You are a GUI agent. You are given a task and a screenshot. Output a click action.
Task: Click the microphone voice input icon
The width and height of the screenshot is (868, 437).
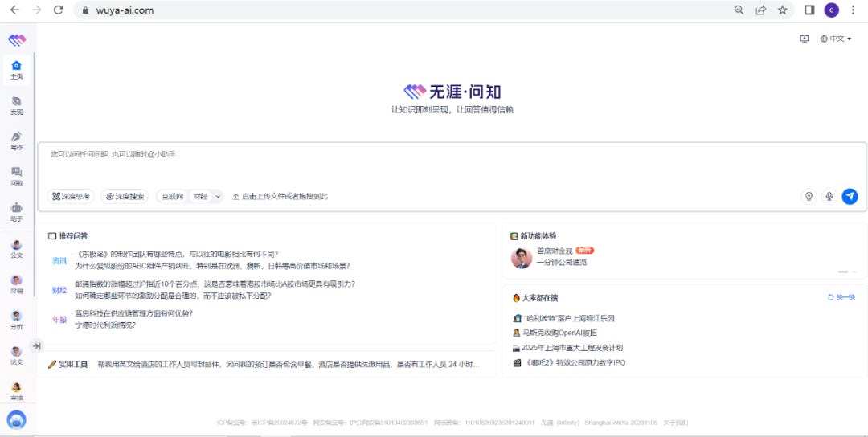pos(829,196)
